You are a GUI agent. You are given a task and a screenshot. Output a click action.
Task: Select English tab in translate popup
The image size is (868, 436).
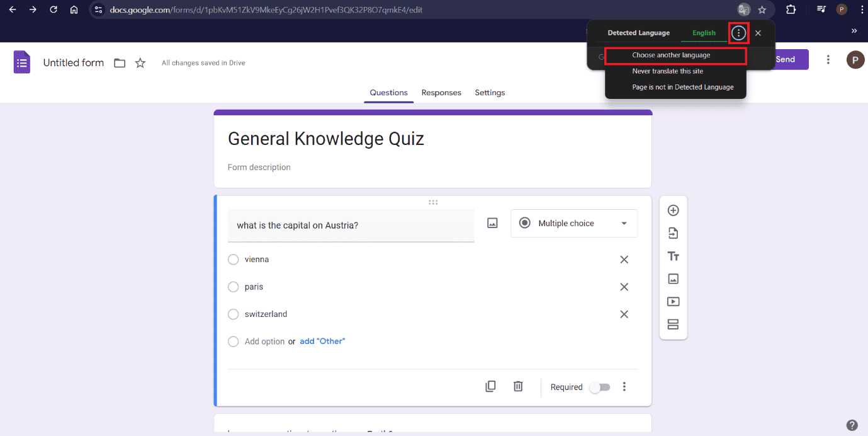tap(704, 33)
